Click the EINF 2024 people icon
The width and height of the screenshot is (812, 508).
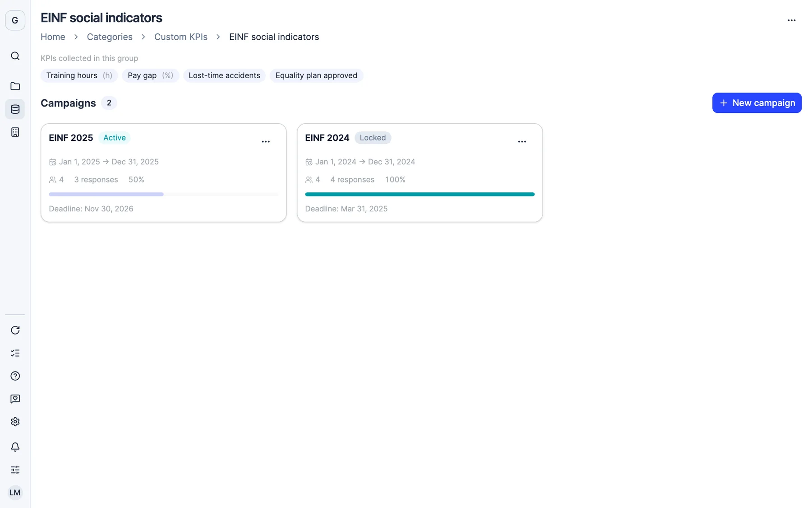pyautogui.click(x=309, y=180)
